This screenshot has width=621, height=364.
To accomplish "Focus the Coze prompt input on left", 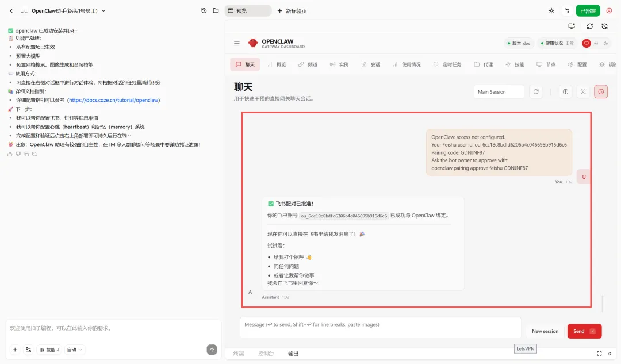I will (x=113, y=328).
